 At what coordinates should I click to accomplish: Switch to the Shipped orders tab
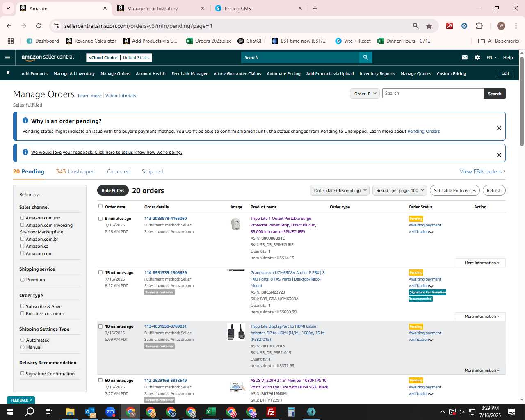(x=152, y=171)
